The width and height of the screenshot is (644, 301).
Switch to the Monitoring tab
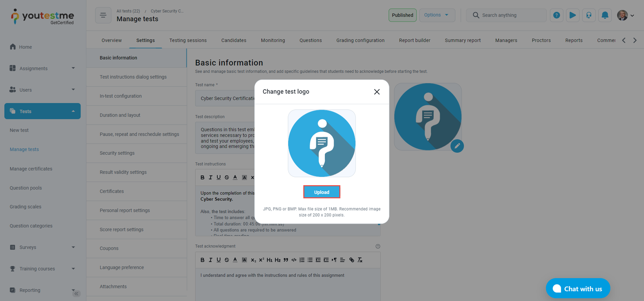[x=273, y=40]
